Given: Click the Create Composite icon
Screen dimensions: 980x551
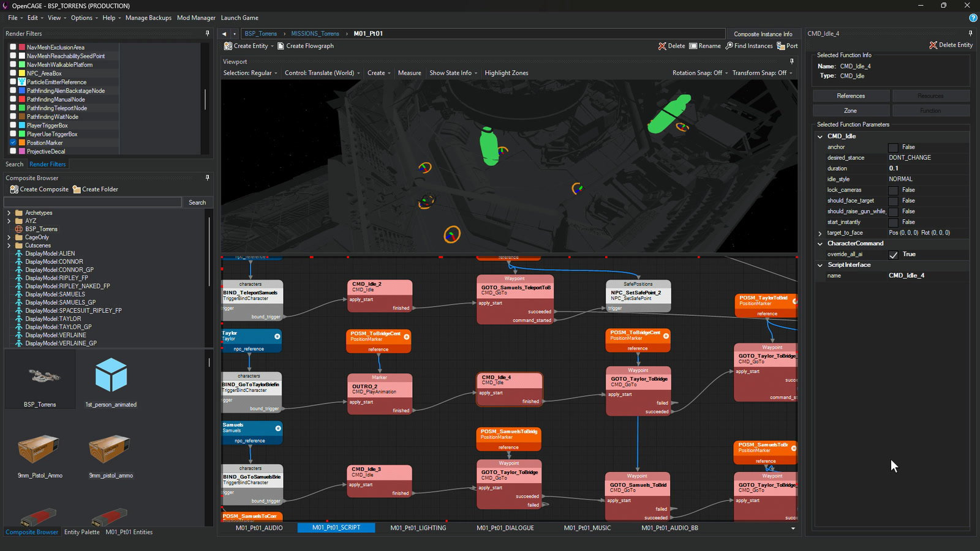Looking at the screenshot, I should 14,189.
